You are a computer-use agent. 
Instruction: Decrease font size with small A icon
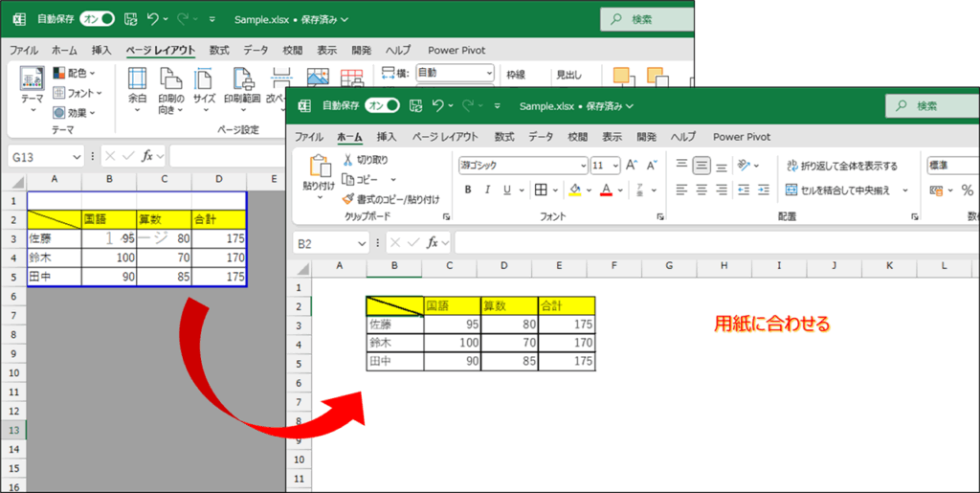click(651, 165)
